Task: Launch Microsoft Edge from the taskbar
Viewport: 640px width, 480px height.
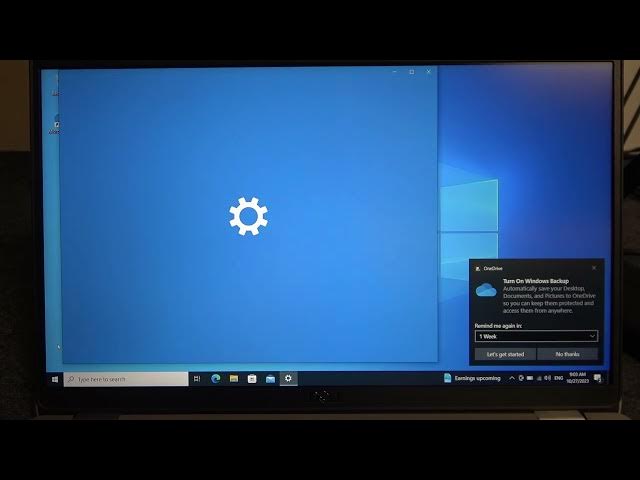Action: pos(215,379)
